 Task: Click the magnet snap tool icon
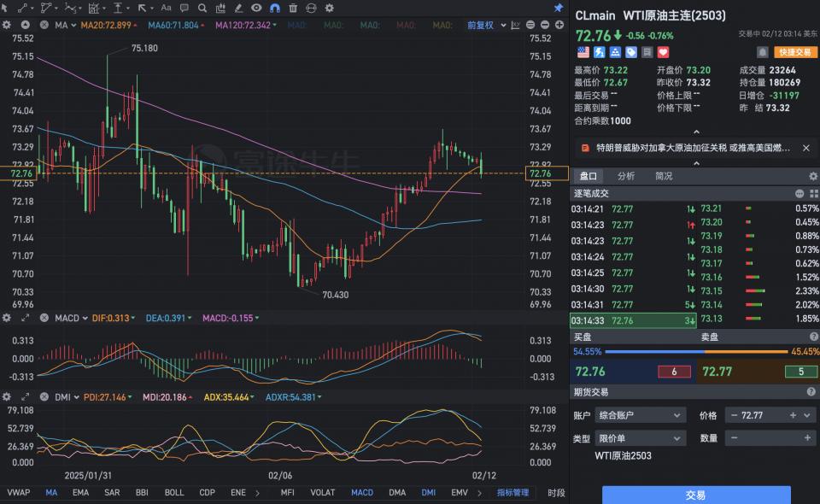coord(275,8)
